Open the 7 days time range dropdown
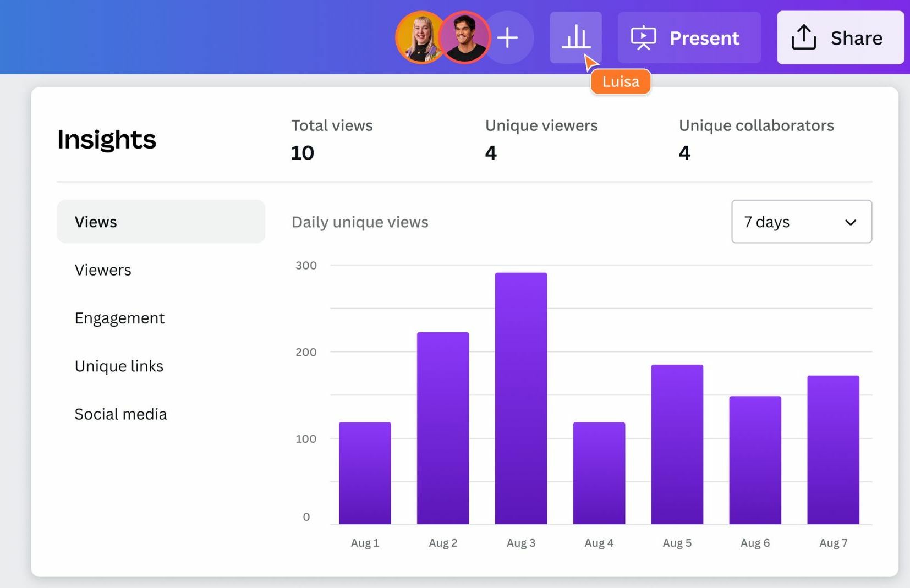 [x=801, y=222]
